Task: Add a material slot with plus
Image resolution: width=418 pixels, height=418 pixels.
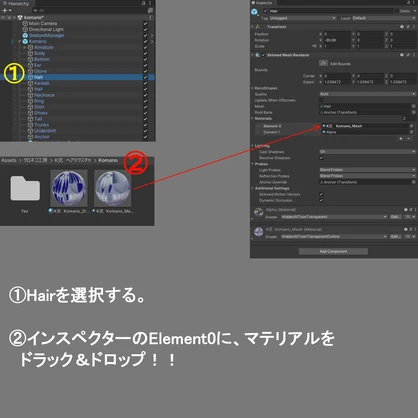Action: (x=401, y=138)
